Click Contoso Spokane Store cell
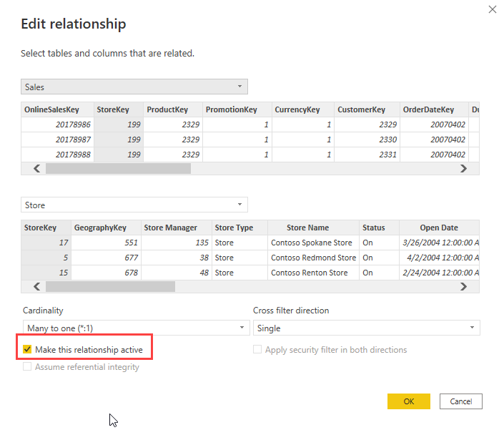 312,243
